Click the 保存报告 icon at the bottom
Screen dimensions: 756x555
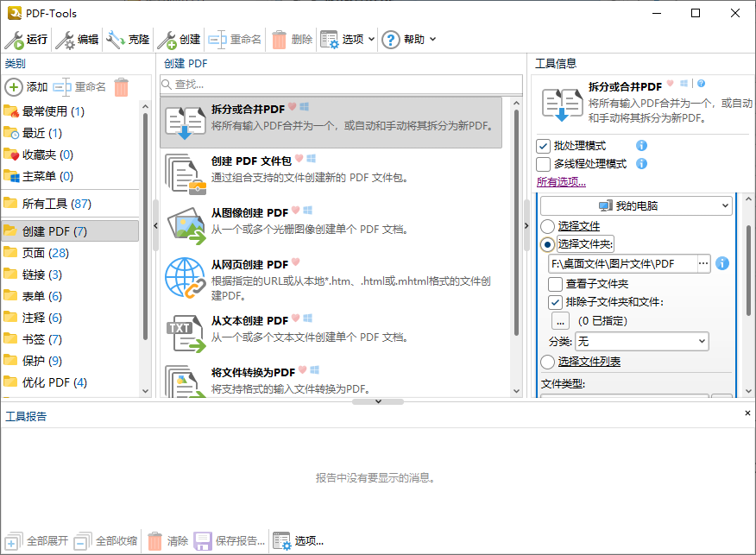tap(202, 540)
